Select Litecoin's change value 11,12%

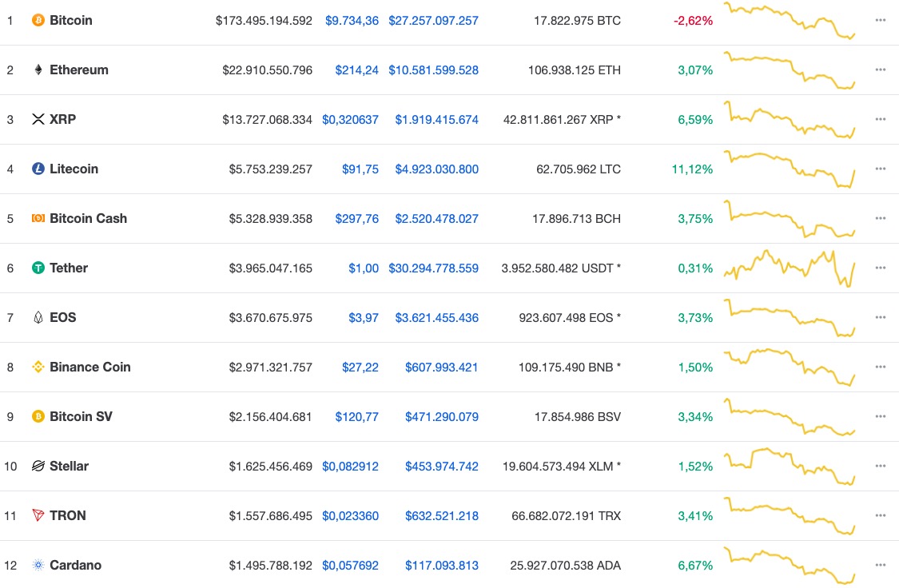pos(693,169)
